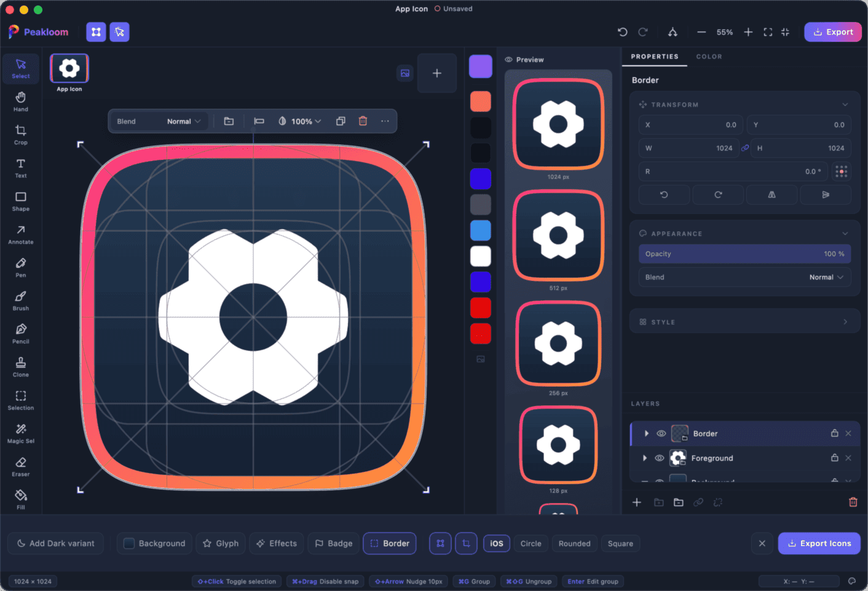Select the Fill tool
Viewport: 868px width, 591px height.
click(21, 500)
